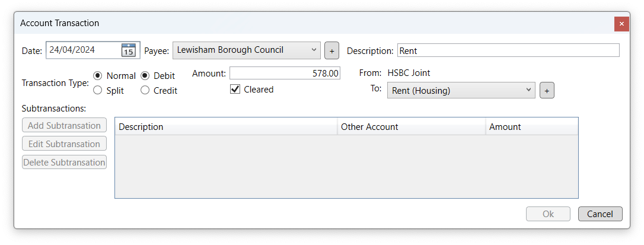
Task: Sort by the Amount column header
Action: (532, 126)
